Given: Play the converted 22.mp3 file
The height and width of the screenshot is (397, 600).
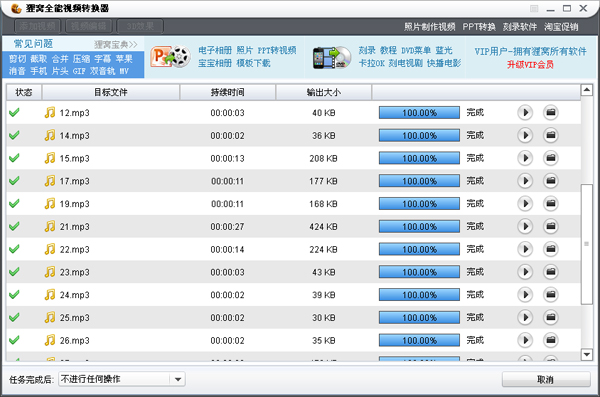Looking at the screenshot, I should [x=525, y=249].
